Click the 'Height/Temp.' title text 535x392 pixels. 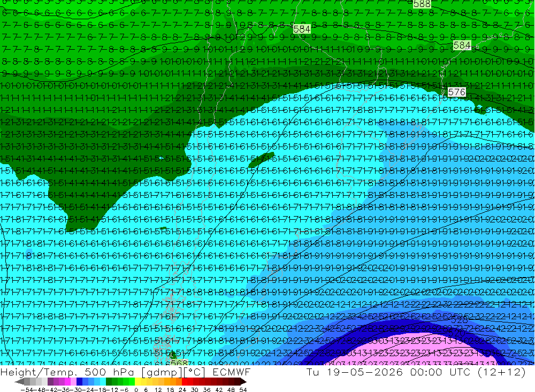(38, 372)
